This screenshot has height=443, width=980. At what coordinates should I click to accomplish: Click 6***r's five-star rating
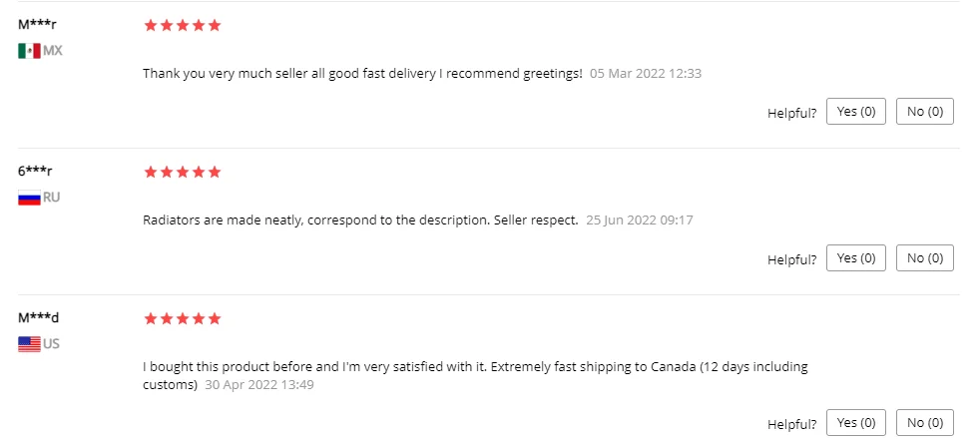tap(183, 172)
